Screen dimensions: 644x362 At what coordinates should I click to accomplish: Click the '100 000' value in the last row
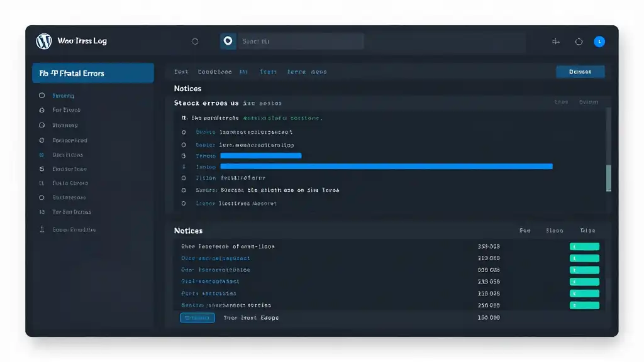(489, 317)
